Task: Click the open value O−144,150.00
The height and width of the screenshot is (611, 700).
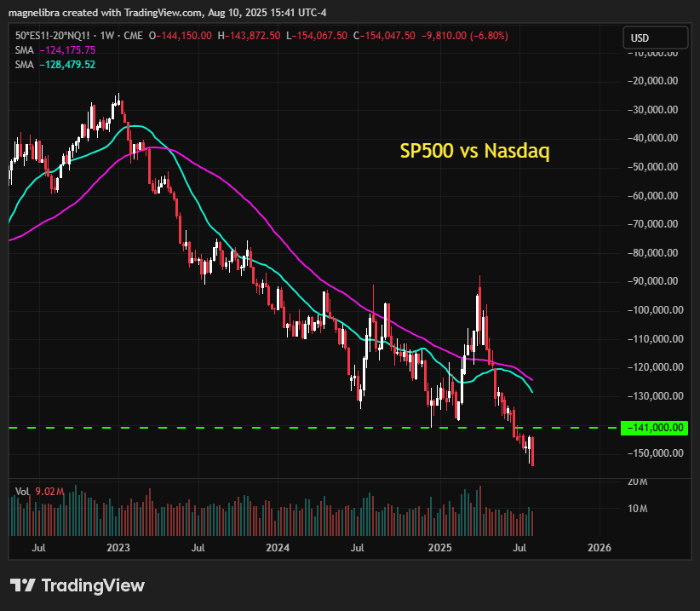Action: pyautogui.click(x=181, y=36)
